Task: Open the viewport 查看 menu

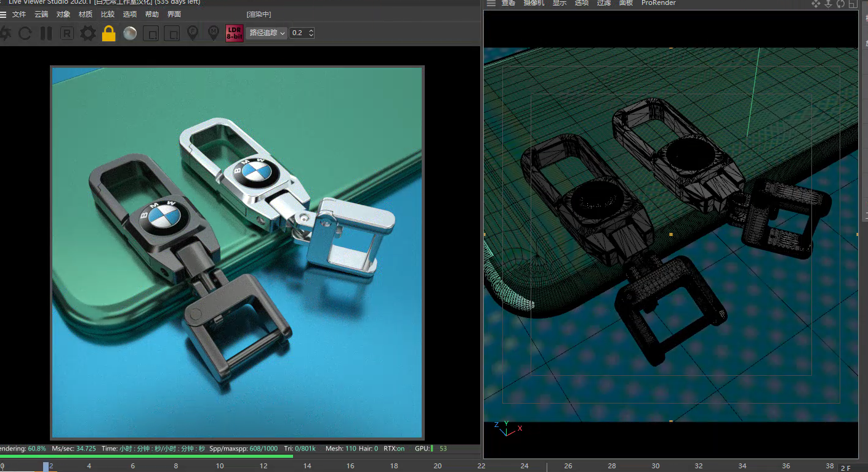Action: coord(508,3)
